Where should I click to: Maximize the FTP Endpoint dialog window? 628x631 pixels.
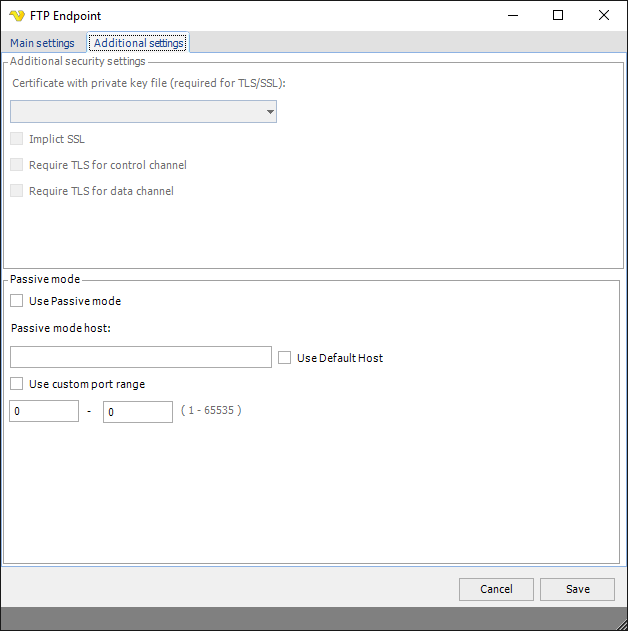[x=558, y=16]
